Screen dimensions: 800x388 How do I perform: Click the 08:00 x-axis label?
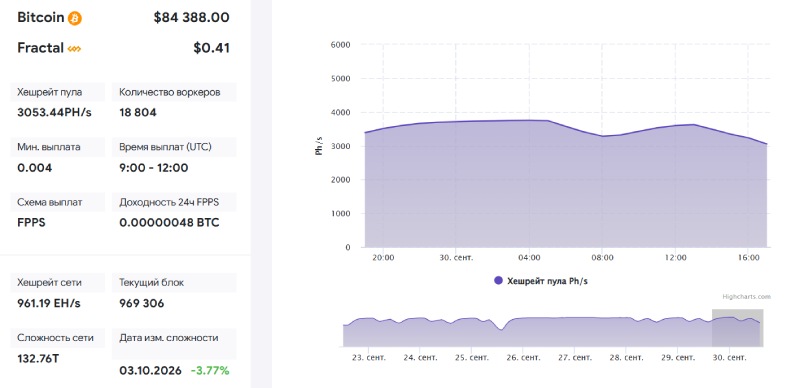(x=603, y=258)
